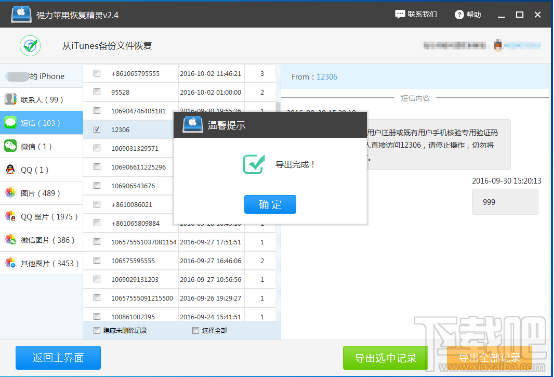Click number 100861002395 in list
Viewport: 554px width, 377px height.
click(133, 317)
